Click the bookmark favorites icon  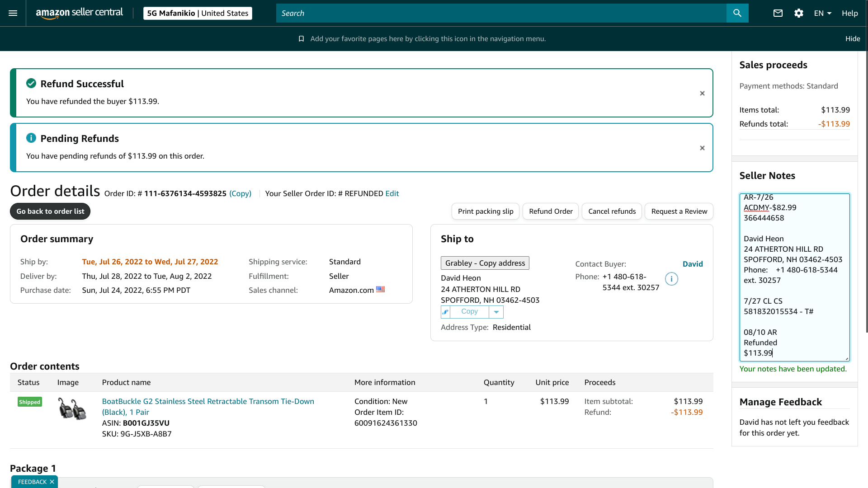click(x=301, y=39)
